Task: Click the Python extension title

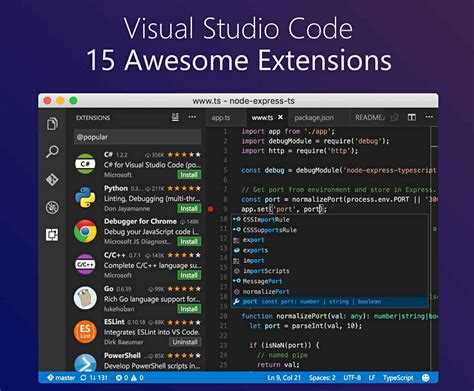Action: click(116, 188)
